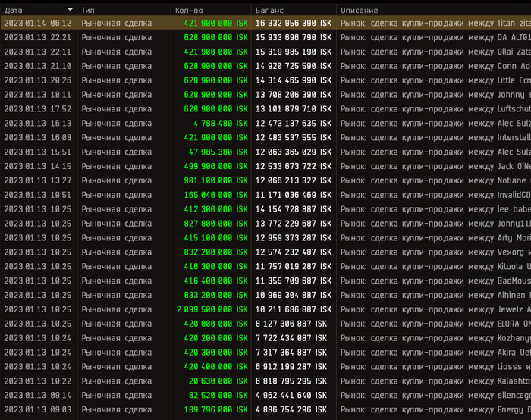Sort the journal by the Дата header
Viewport: 531px width, 420px height.
coord(14,11)
